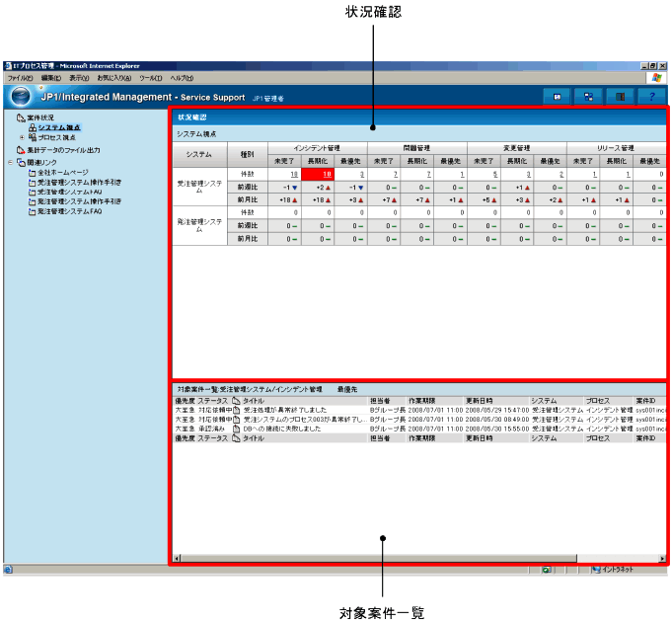Collapse the 関連リンク tree node

click(x=10, y=162)
